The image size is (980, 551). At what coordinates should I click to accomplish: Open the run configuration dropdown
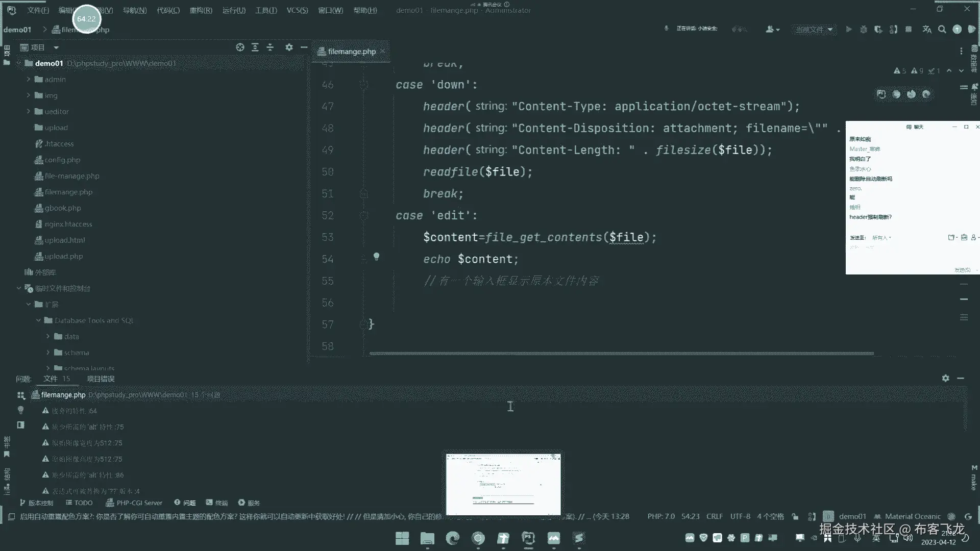coord(814,30)
